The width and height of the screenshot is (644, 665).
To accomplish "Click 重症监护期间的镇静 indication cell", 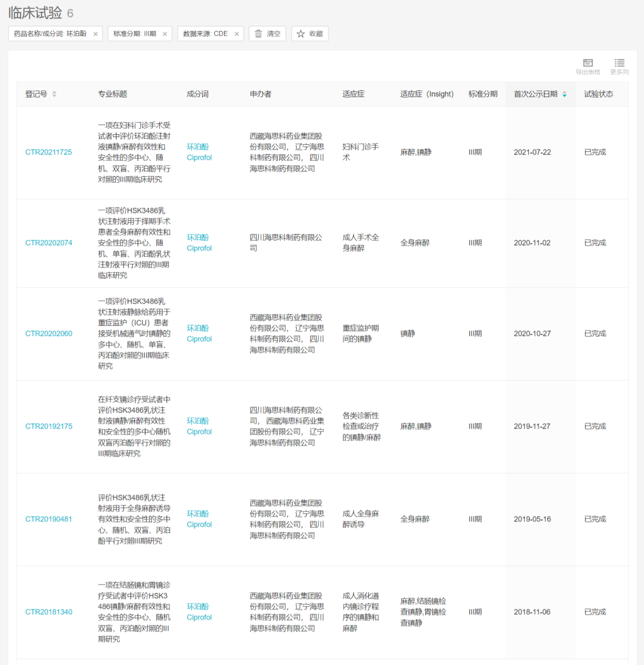I will (x=361, y=334).
